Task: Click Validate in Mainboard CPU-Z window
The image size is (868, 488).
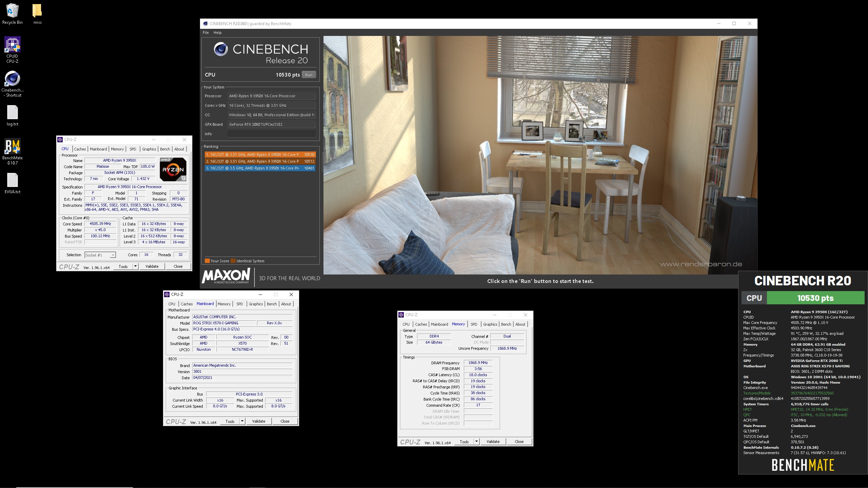Action: click(x=259, y=421)
